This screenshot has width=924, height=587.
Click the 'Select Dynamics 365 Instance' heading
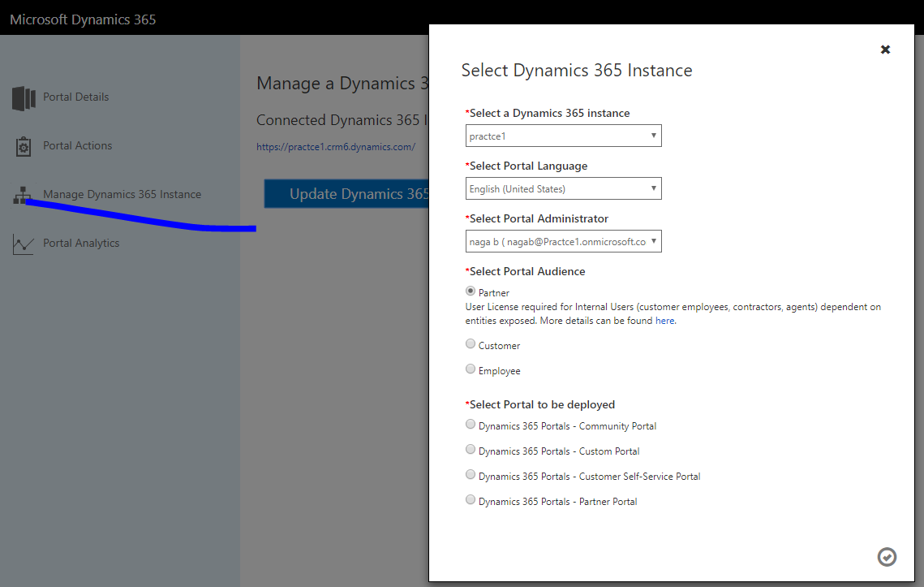tap(577, 70)
